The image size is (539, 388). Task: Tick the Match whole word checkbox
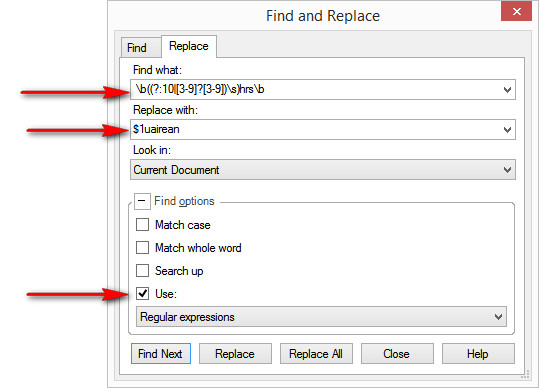142,247
